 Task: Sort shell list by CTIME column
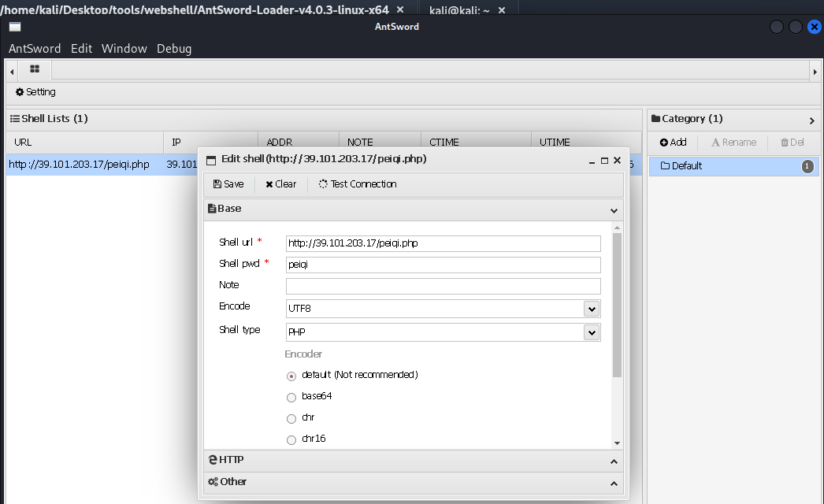click(x=476, y=143)
